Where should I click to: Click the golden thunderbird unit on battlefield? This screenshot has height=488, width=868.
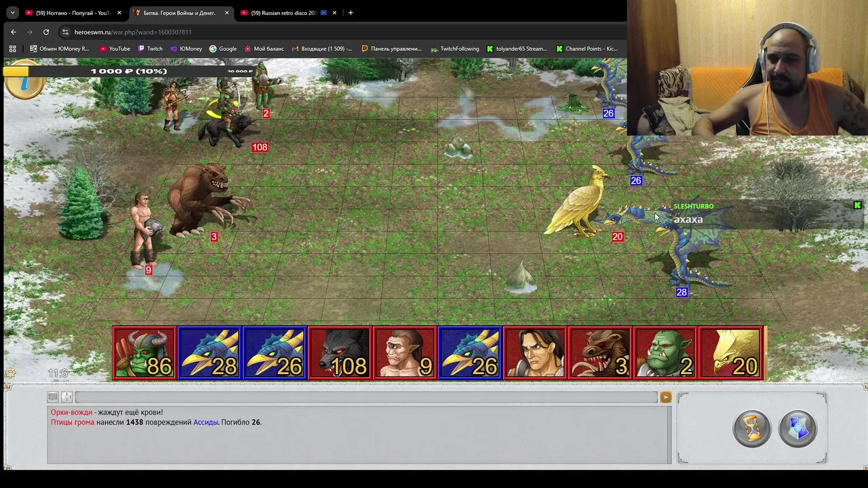coord(580,202)
